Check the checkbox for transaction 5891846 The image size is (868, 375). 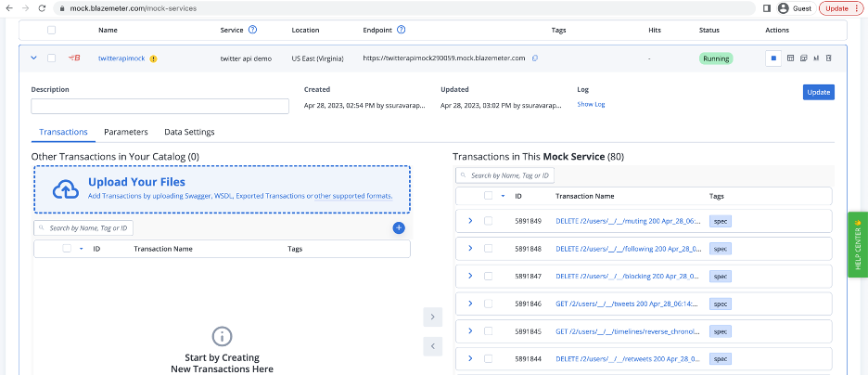488,304
